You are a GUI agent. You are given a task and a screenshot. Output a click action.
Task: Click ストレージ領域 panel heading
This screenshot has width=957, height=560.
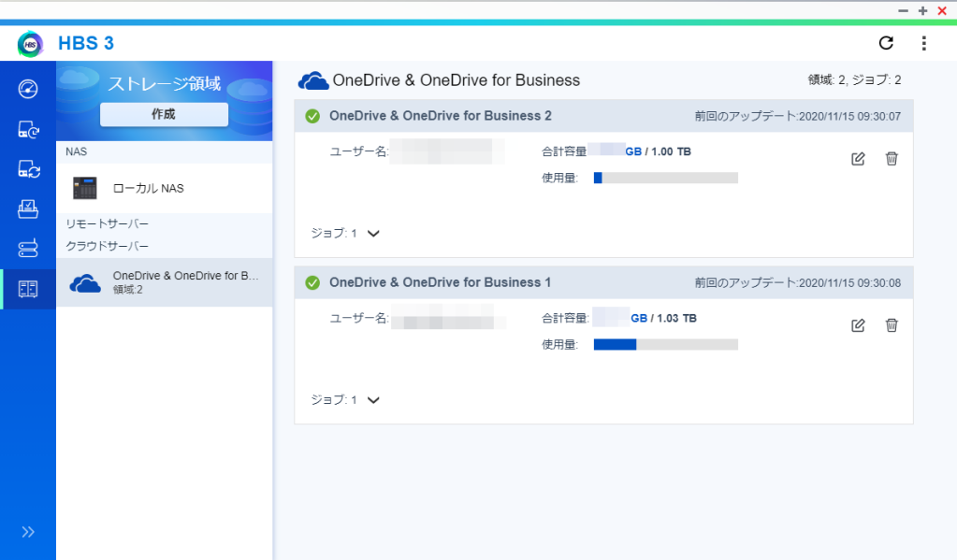click(164, 83)
